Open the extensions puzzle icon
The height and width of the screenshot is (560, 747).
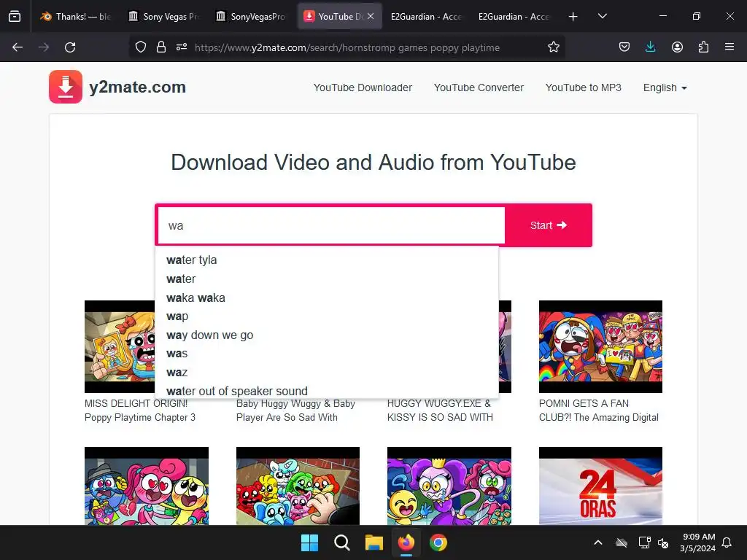pos(703,47)
